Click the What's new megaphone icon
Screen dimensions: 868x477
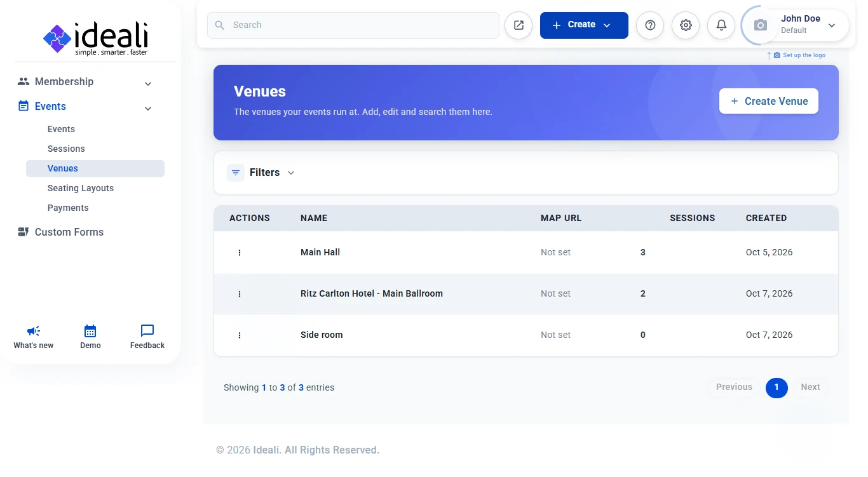tap(34, 331)
